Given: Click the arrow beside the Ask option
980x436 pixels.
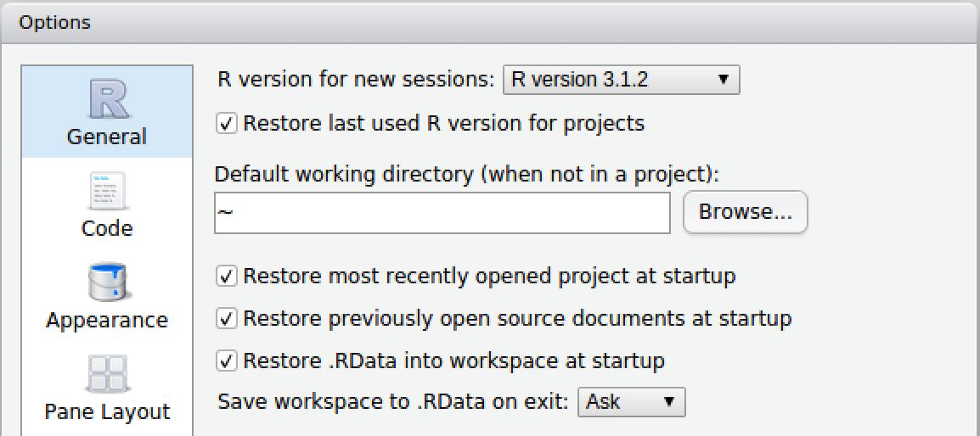Looking at the screenshot, I should 669,401.
